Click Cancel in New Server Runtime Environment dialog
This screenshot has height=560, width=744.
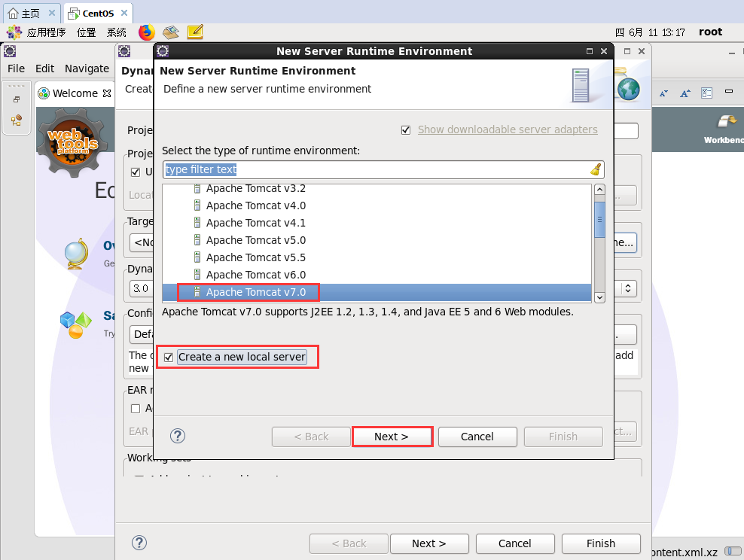(477, 437)
